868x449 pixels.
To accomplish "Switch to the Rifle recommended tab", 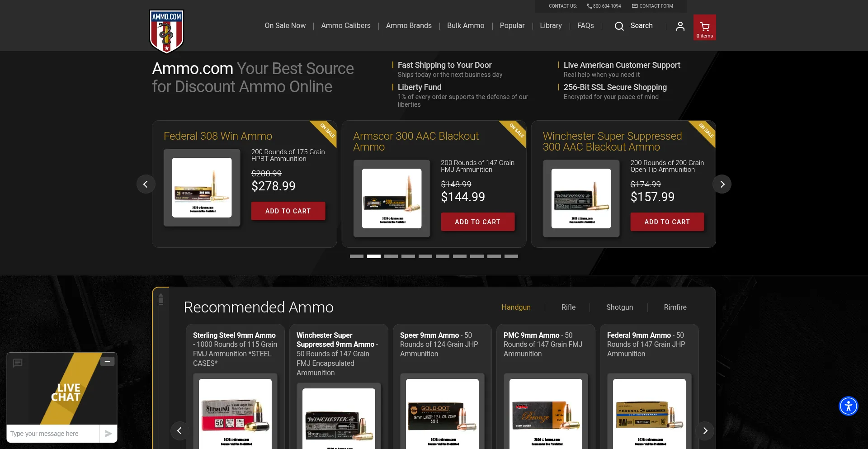I will pyautogui.click(x=568, y=307).
